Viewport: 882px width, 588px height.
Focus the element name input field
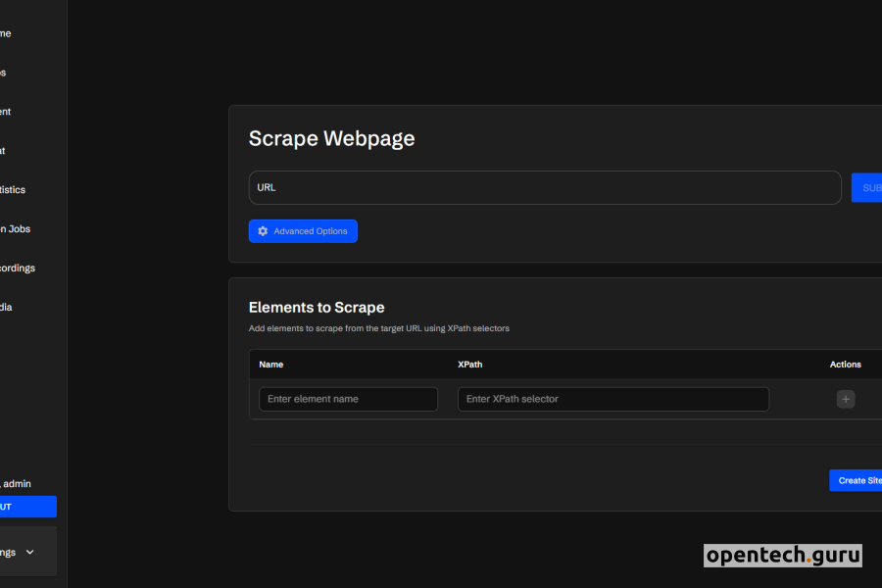(x=348, y=399)
